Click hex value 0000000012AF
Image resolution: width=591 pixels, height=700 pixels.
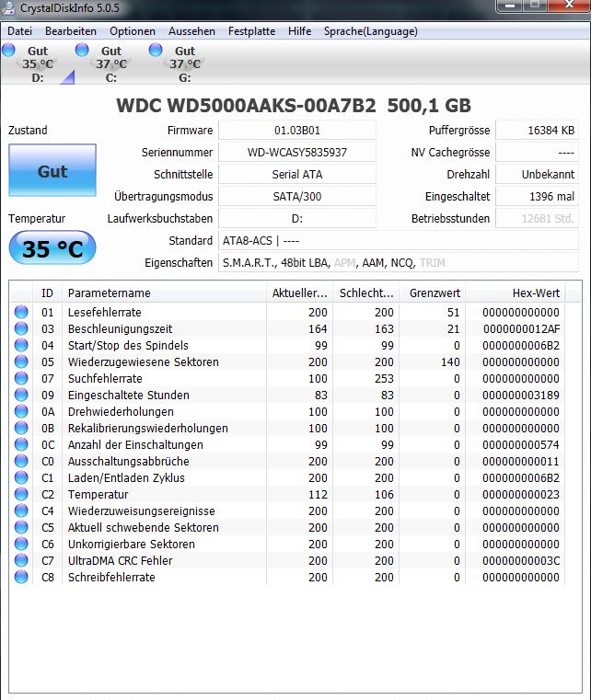[521, 329]
